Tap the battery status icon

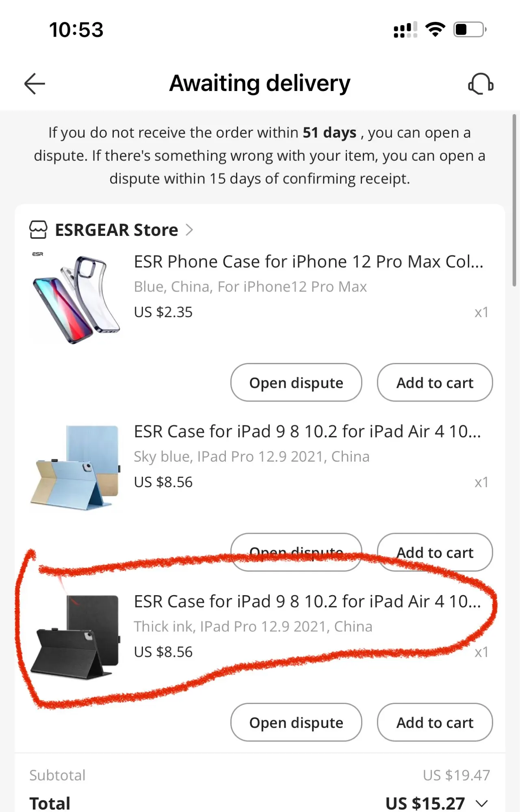(x=470, y=30)
